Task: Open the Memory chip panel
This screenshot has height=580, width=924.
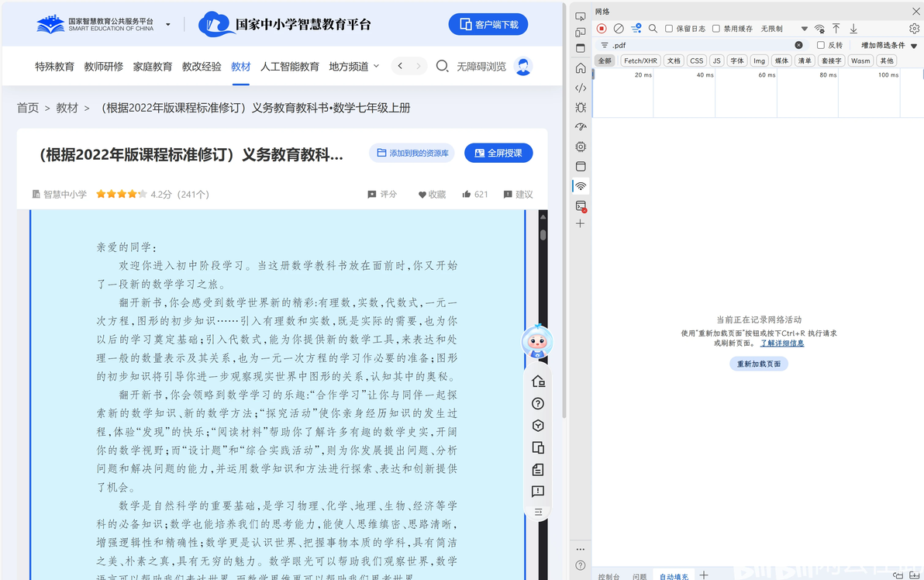Action: tap(581, 147)
